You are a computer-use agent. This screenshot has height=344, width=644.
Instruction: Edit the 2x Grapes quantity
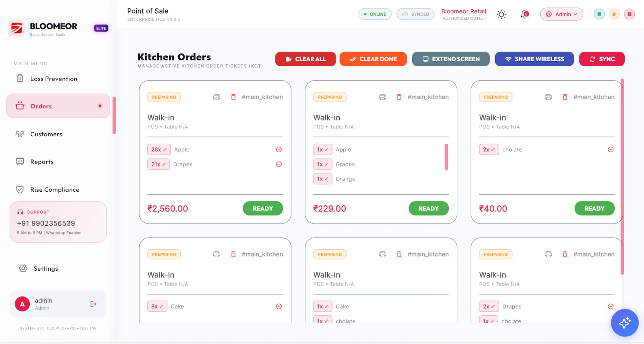pyautogui.click(x=489, y=307)
